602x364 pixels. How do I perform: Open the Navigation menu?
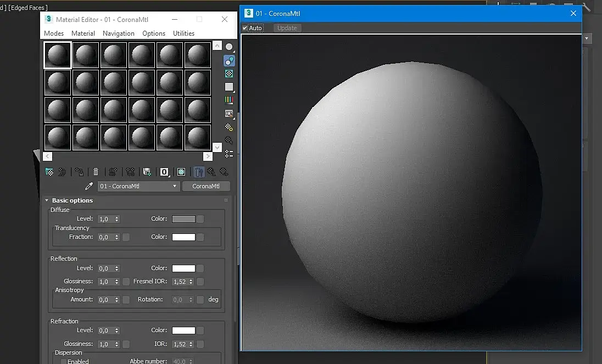119,33
